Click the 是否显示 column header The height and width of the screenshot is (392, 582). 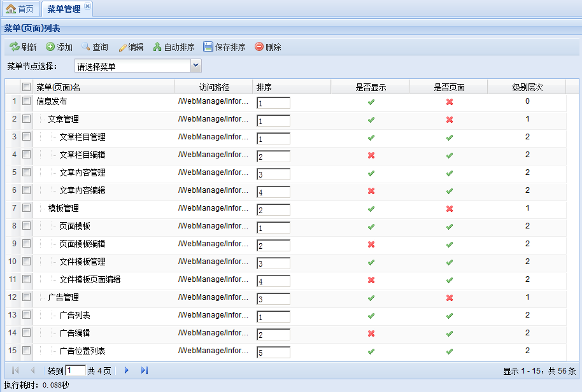pos(371,87)
